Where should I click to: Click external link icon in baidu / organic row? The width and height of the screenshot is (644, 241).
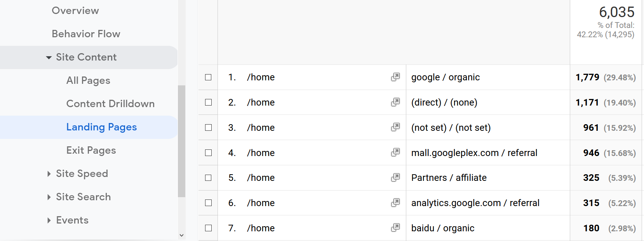click(395, 228)
